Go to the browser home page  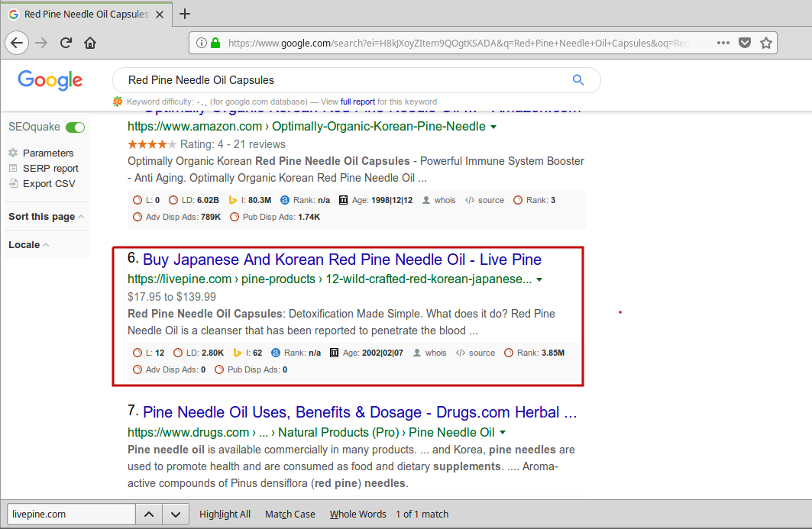(x=90, y=43)
